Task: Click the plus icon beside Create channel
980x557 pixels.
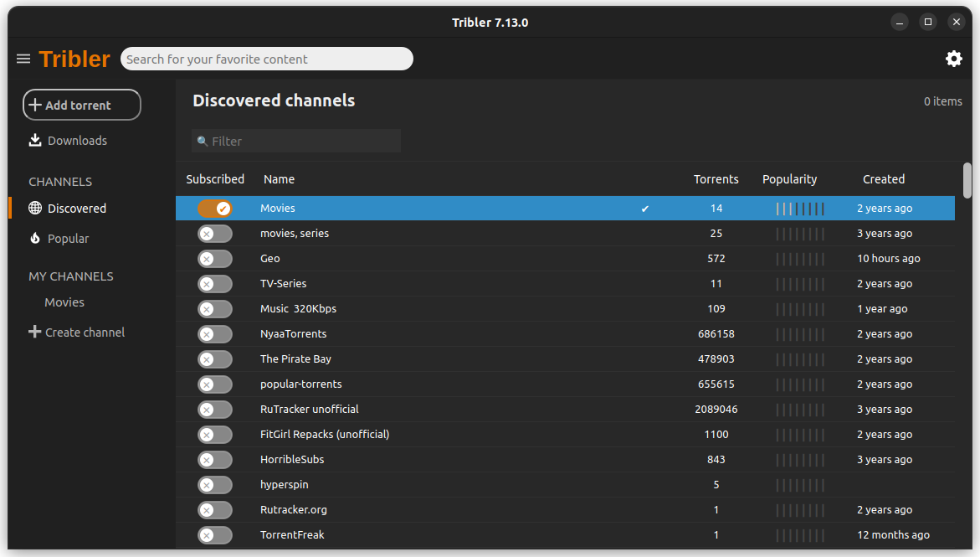Action: point(34,332)
